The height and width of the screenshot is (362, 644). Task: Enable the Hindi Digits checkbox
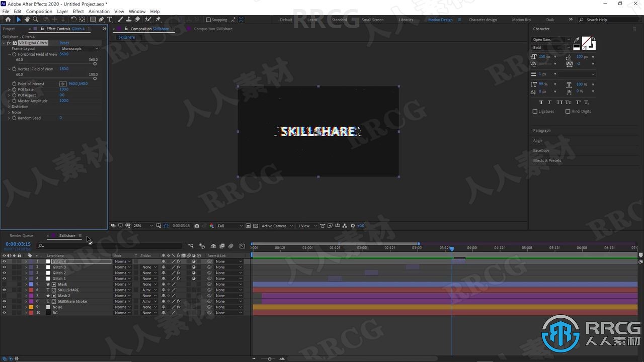(x=568, y=111)
